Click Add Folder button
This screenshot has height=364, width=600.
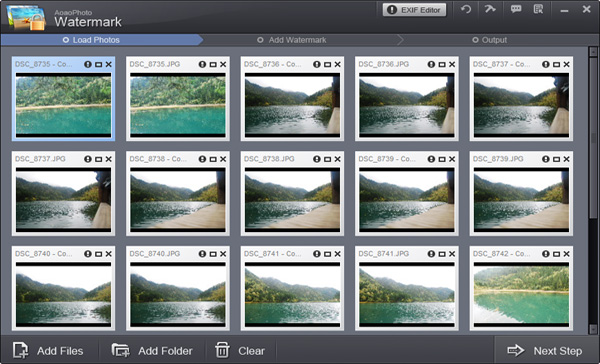coord(152,351)
